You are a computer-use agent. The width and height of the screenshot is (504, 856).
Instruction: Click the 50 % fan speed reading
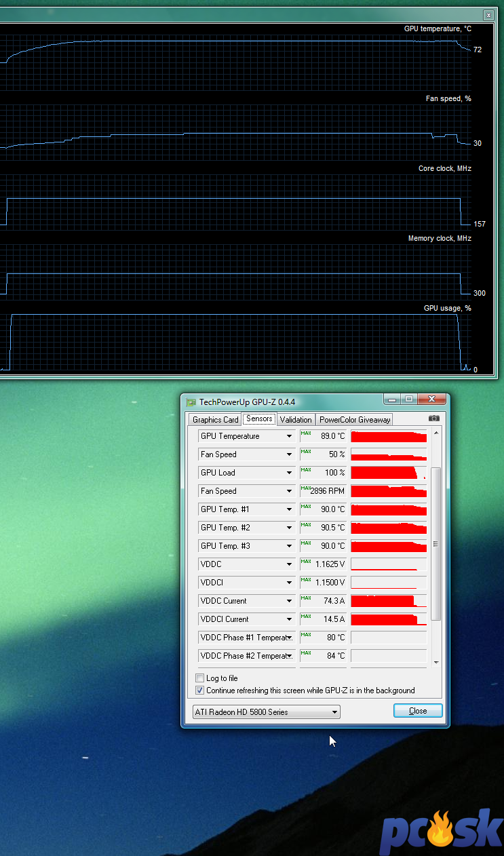point(337,454)
